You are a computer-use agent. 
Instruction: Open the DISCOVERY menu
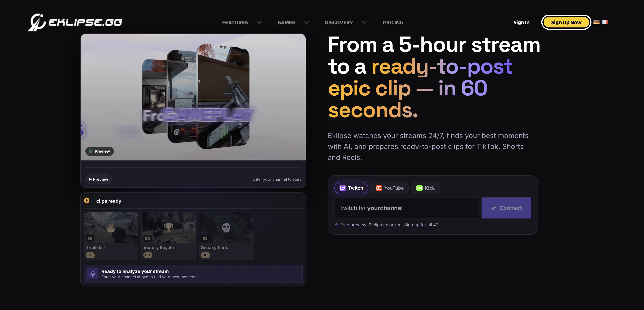tap(339, 23)
